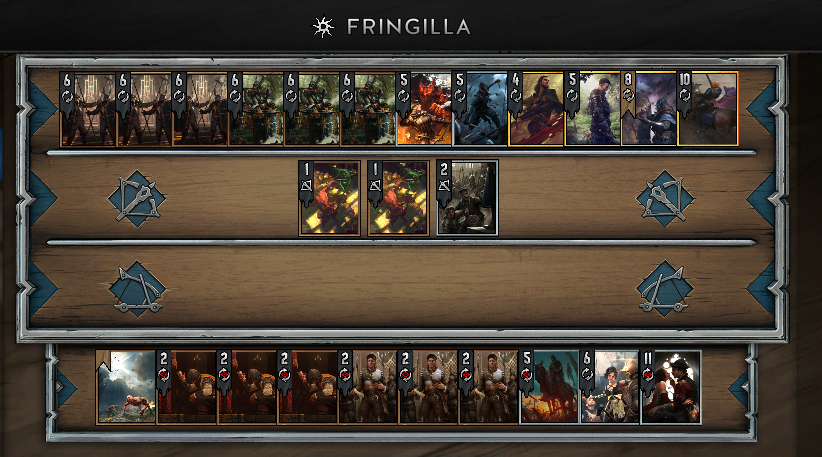
Task: Select the weather card without strength in hand
Action: click(126, 387)
